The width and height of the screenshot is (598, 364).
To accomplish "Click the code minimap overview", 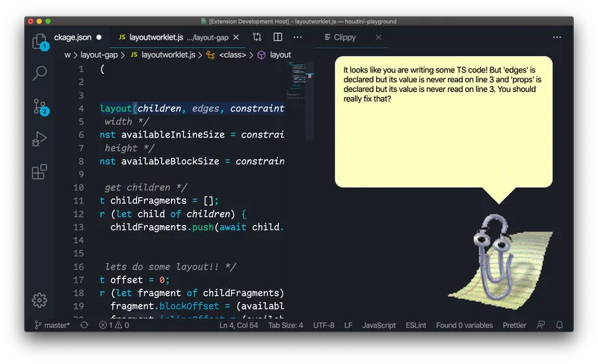I will (x=300, y=101).
